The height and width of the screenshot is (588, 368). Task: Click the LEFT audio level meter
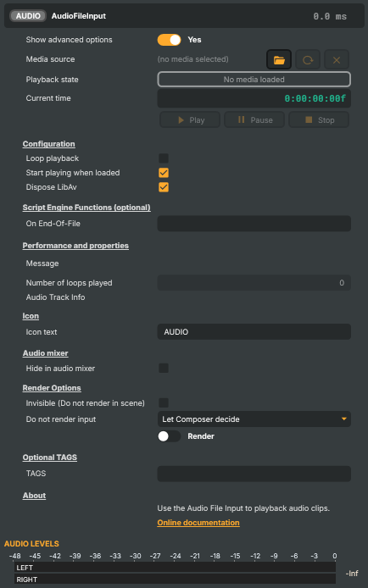pos(175,568)
